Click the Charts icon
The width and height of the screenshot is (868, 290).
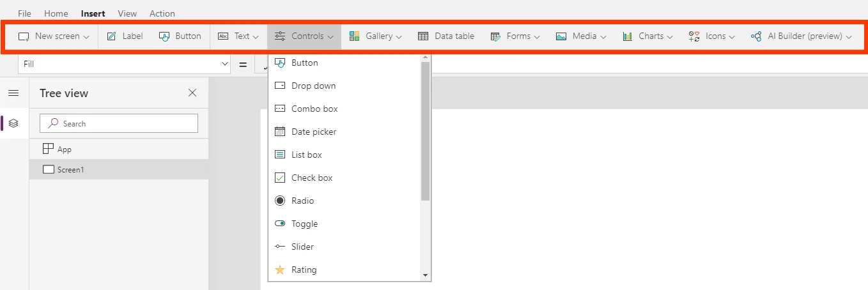628,36
